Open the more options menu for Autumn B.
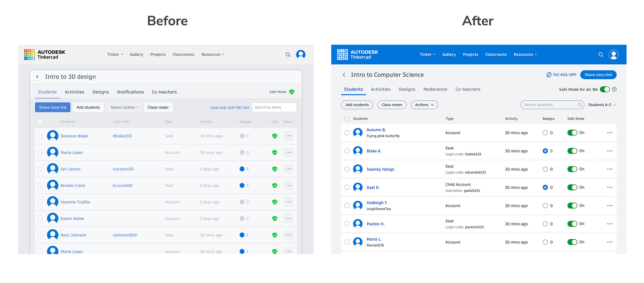Viewport: 644px width, 283px height. 610,133
